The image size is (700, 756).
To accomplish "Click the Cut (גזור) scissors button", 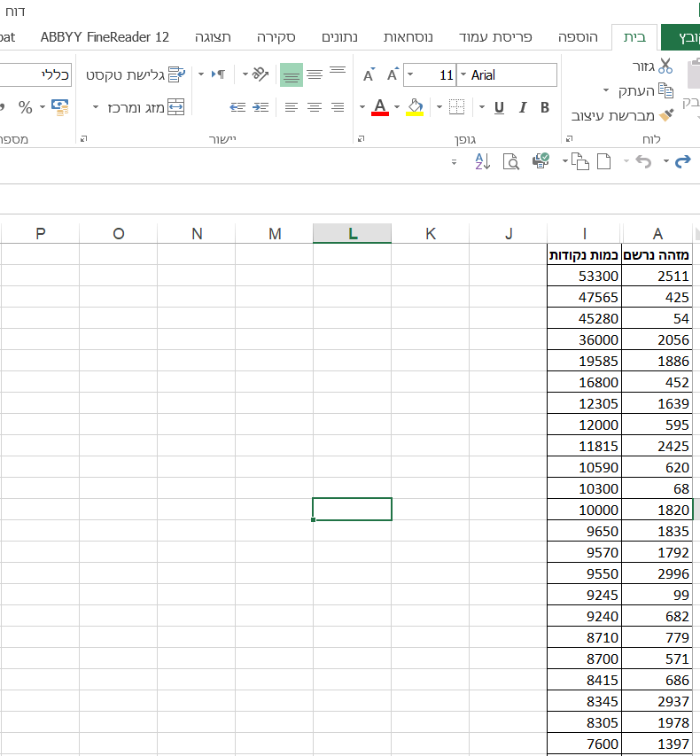I will [x=652, y=66].
